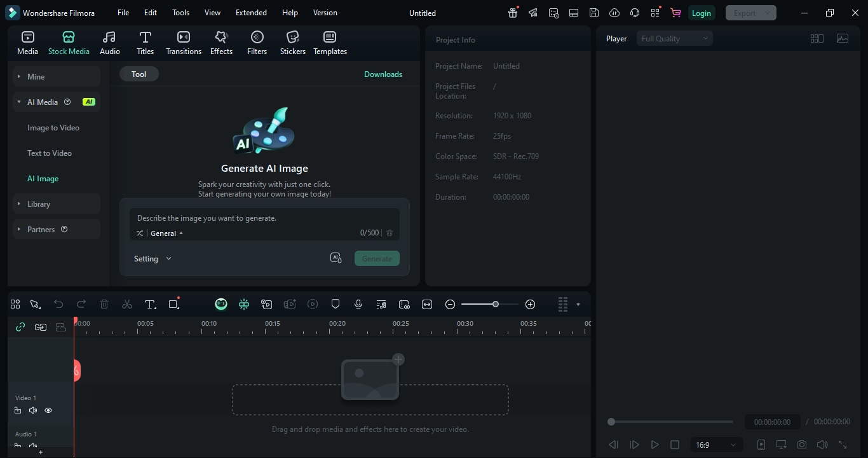Toggle visibility of the Video 1 track
Image resolution: width=868 pixels, height=458 pixels.
coord(48,410)
